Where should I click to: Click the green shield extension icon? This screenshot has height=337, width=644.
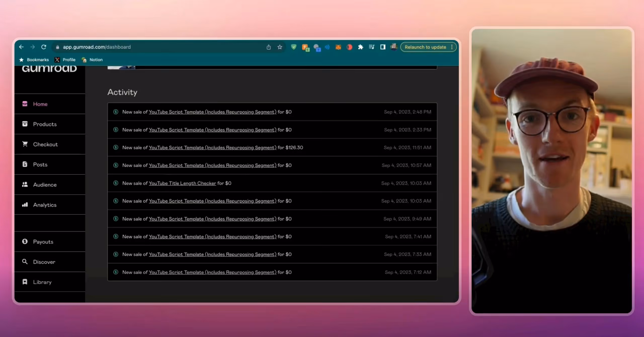(x=294, y=47)
